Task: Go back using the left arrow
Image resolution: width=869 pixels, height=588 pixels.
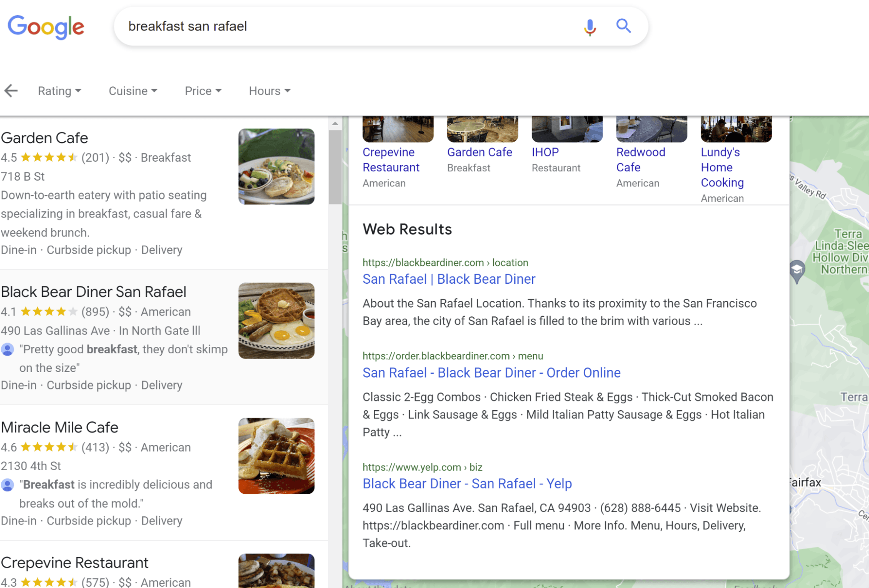Action: 11,91
